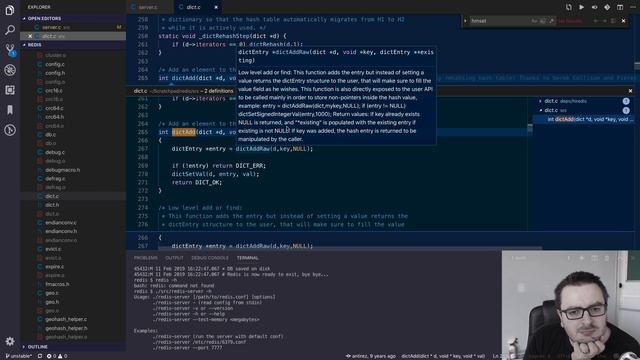This screenshot has height=360, width=640.
Task: Open dict.h in the explorer
Action: tap(52, 205)
